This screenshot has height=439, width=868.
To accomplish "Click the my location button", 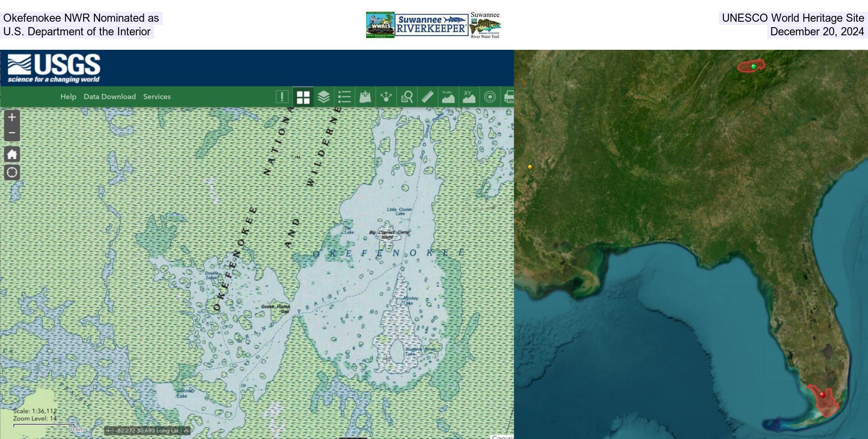I will (12, 172).
